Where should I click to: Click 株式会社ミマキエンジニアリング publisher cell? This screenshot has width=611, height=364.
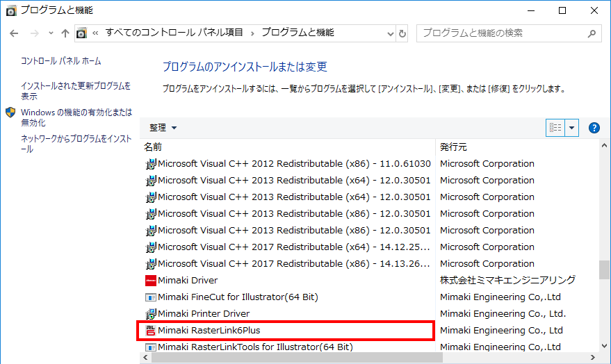click(507, 281)
